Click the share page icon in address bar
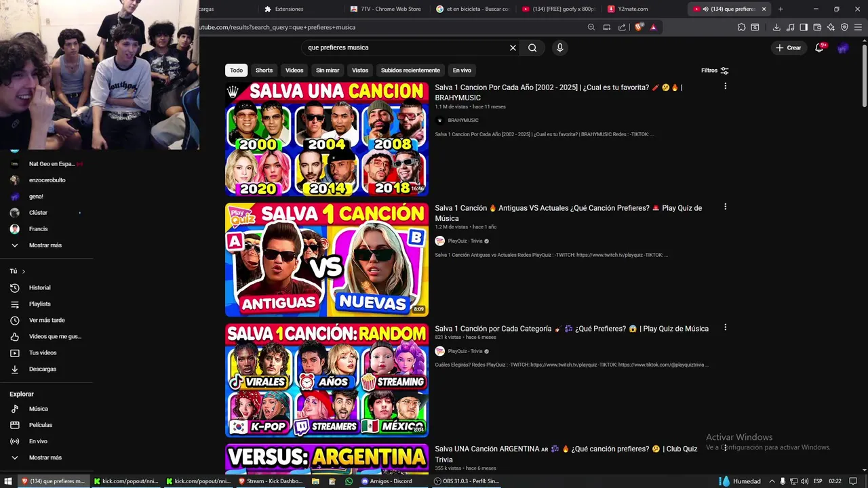This screenshot has height=488, width=868. click(x=622, y=27)
